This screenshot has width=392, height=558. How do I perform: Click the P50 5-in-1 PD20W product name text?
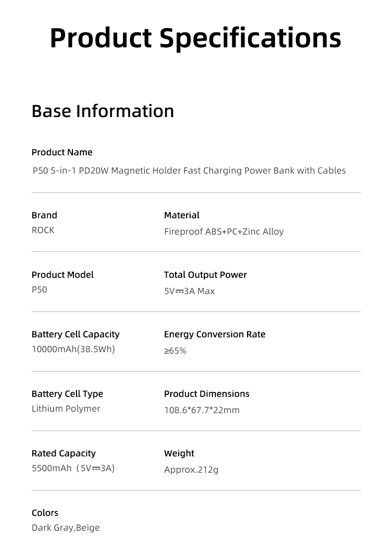(x=189, y=171)
